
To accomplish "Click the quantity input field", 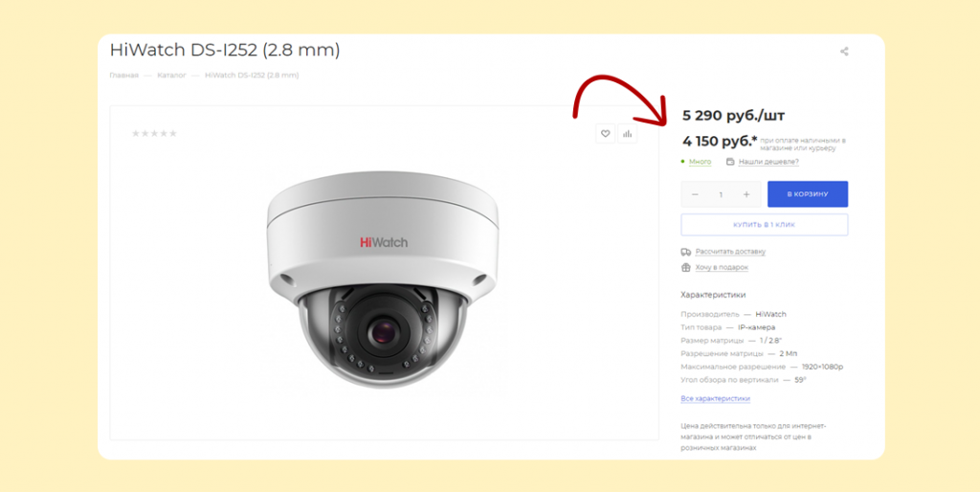I will pos(721,194).
